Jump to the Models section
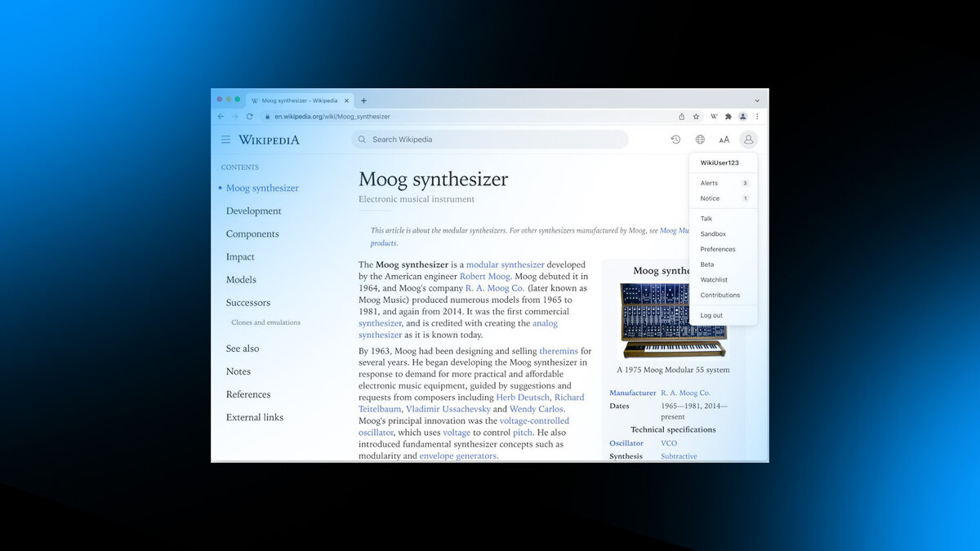This screenshot has width=980, height=551. (241, 279)
